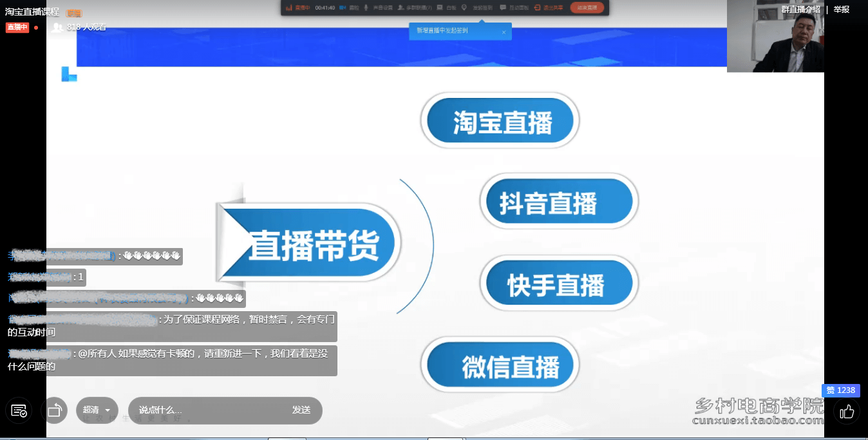Image resolution: width=868 pixels, height=440 pixels.
Task: Click 退出共享 to stop sharing
Action: pyautogui.click(x=548, y=8)
